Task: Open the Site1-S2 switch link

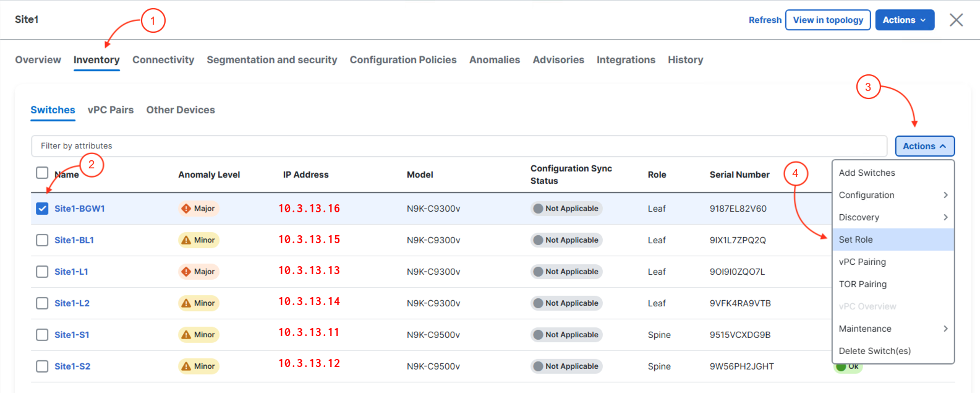Action: pyautogui.click(x=72, y=366)
